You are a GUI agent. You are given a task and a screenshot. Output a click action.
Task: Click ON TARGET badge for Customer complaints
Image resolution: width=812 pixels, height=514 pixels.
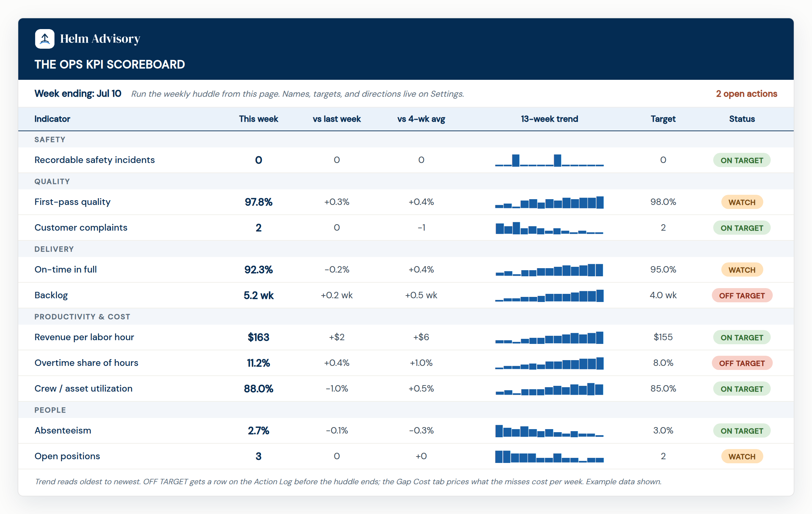click(742, 228)
